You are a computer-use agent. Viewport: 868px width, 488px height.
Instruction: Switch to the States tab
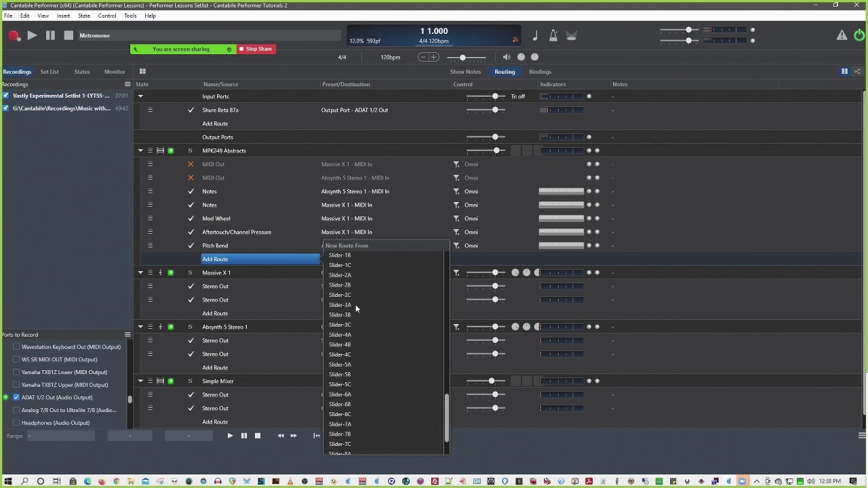pos(82,71)
